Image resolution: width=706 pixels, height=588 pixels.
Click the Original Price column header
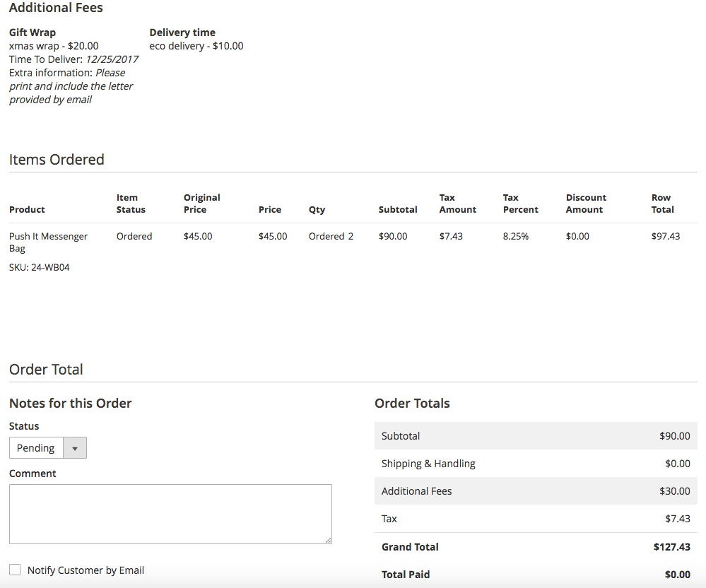[201, 204]
